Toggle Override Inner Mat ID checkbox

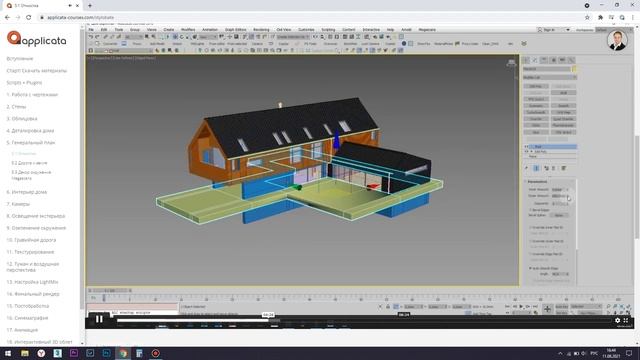[x=530, y=227]
